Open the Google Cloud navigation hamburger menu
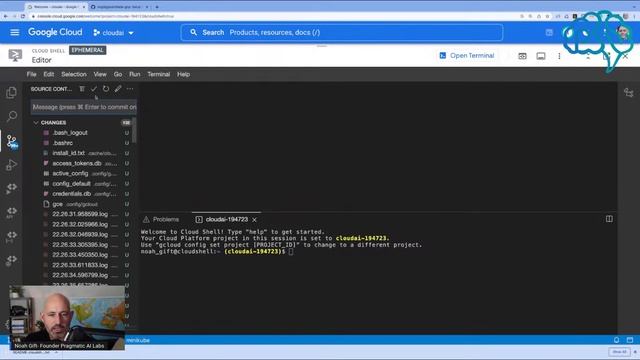This screenshot has height=360, width=640. tap(15, 32)
